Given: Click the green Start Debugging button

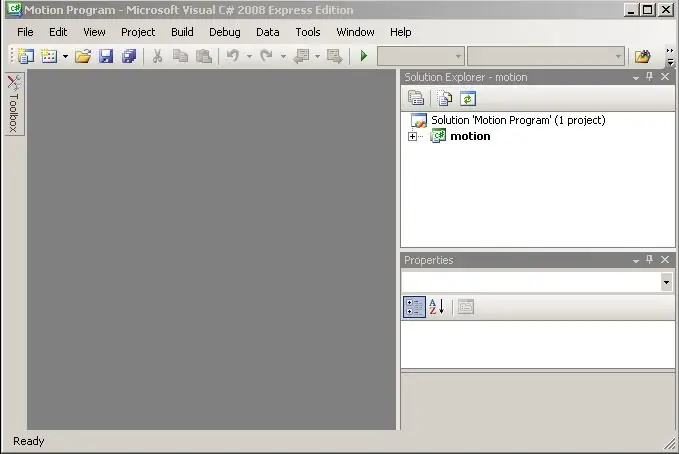Looking at the screenshot, I should pyautogui.click(x=364, y=56).
